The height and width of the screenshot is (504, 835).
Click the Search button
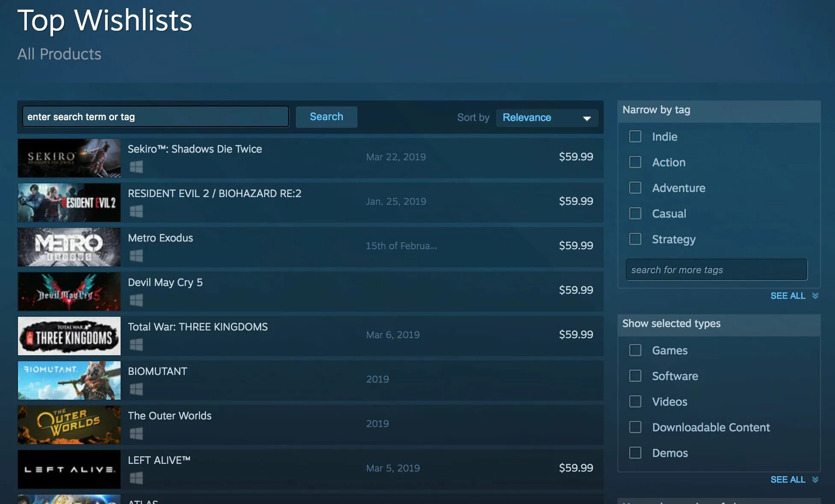(327, 117)
